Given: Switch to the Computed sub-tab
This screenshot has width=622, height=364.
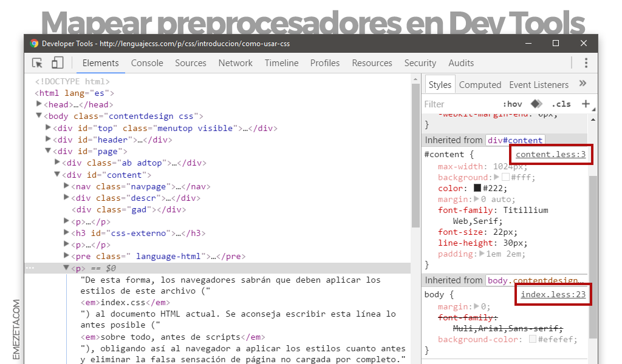Looking at the screenshot, I should click(x=480, y=85).
